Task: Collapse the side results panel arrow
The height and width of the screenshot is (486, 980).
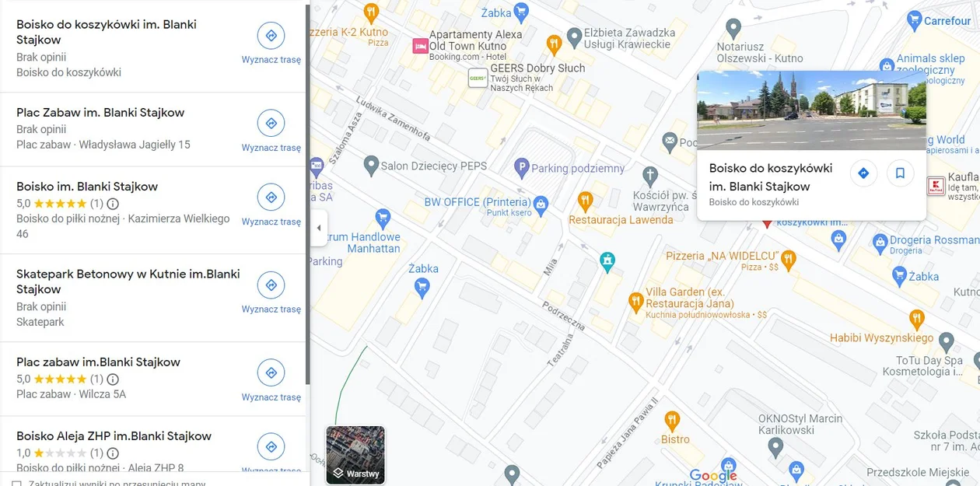Action: 318,228
